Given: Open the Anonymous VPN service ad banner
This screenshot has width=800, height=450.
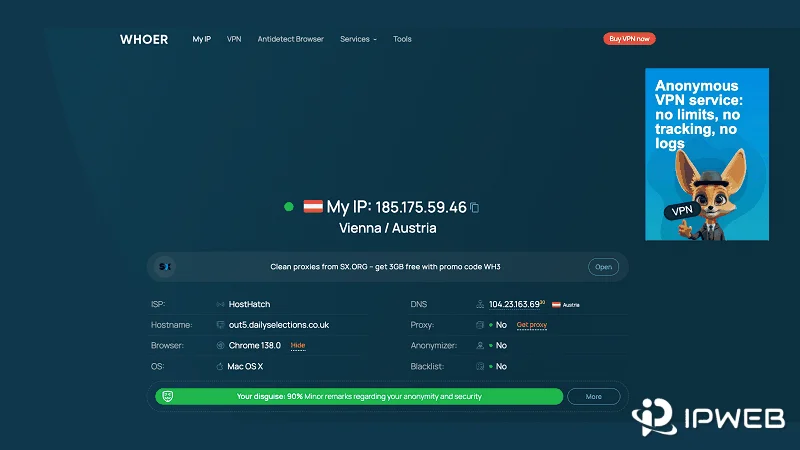Looking at the screenshot, I should 707,154.
